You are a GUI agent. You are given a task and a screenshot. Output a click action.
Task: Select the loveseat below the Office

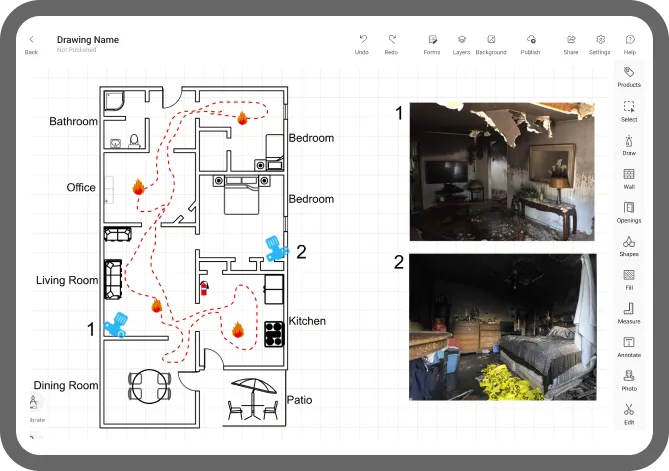(118, 234)
